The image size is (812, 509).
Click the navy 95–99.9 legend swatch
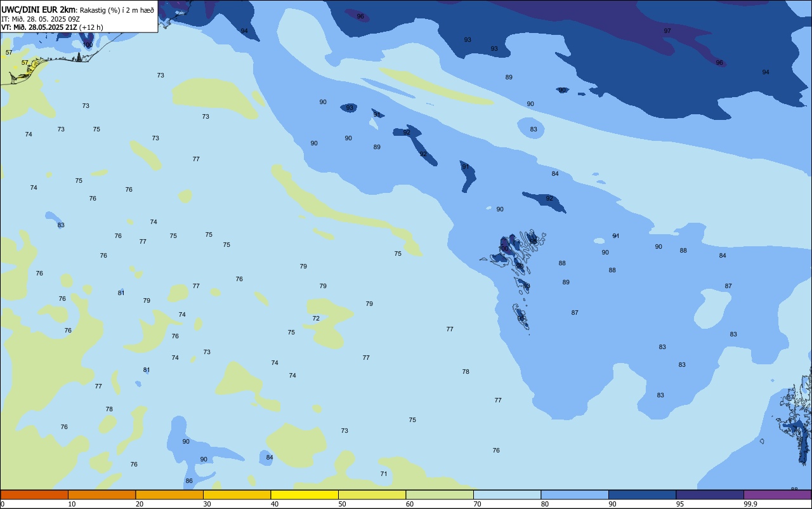(x=710, y=494)
